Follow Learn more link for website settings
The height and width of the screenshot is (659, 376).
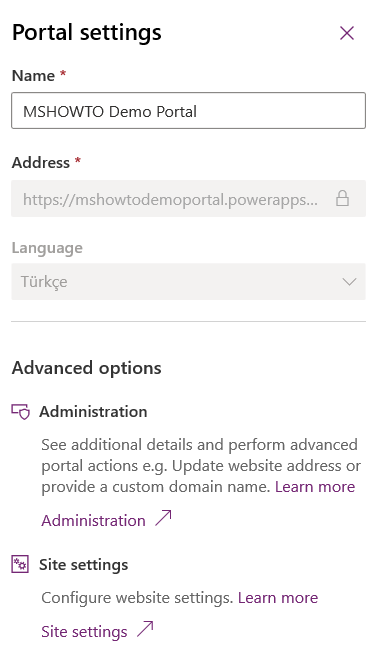(x=278, y=598)
